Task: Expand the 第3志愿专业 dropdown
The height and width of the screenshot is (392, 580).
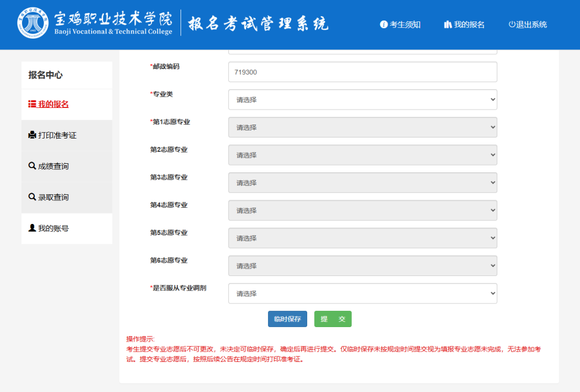Action: pyautogui.click(x=363, y=183)
